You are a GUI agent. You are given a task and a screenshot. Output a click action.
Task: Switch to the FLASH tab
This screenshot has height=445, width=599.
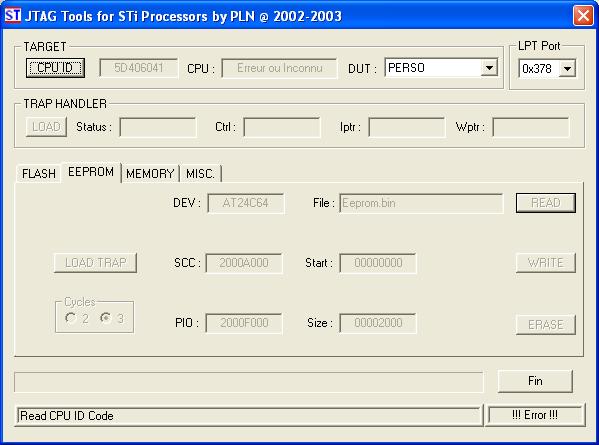[39, 173]
